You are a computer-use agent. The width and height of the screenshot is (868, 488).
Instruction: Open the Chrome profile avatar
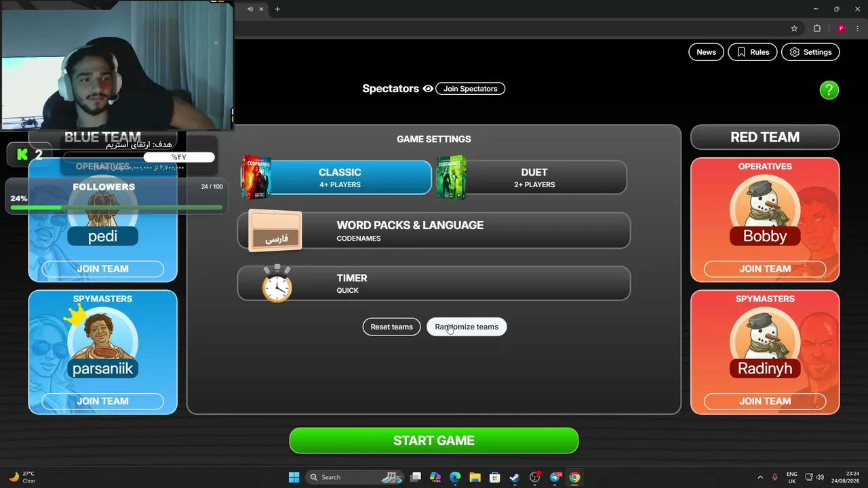click(x=841, y=28)
